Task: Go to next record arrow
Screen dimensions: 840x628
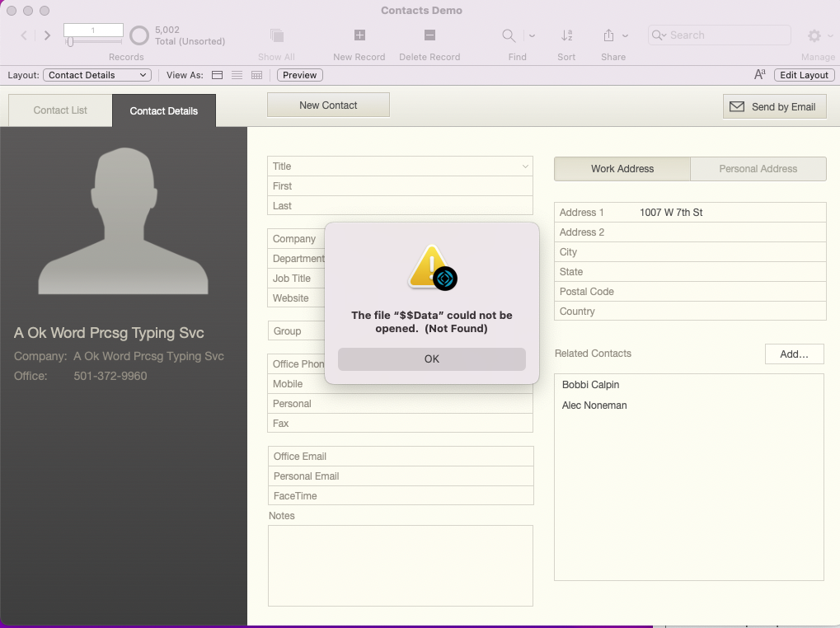Action: [x=47, y=35]
